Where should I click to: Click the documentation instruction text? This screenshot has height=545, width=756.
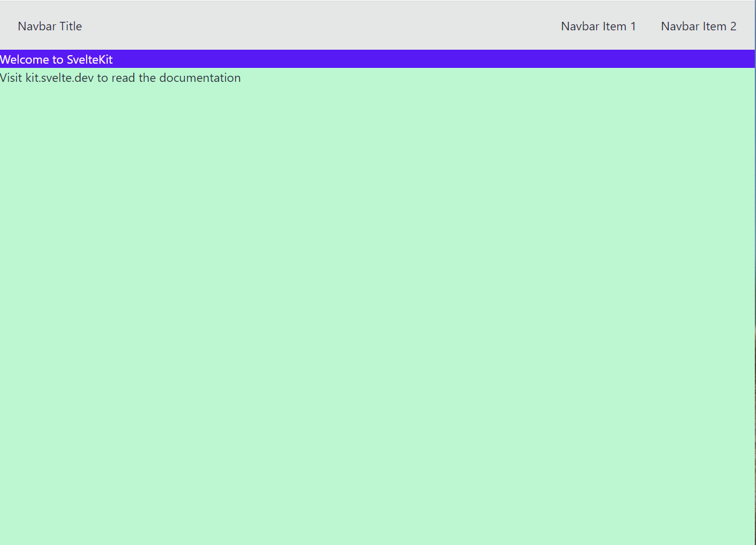pyautogui.click(x=120, y=78)
